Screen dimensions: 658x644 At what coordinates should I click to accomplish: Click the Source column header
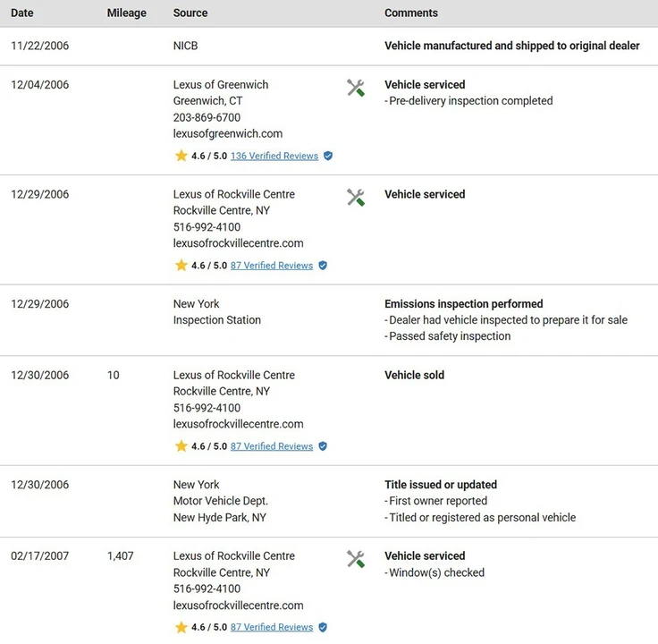click(x=190, y=13)
